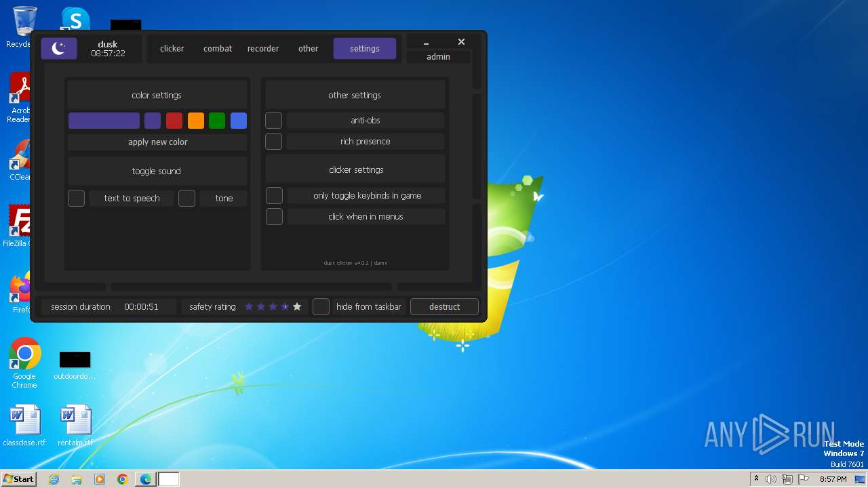868x488 pixels.
Task: Enable only toggle keybinds in game
Action: click(x=275, y=196)
